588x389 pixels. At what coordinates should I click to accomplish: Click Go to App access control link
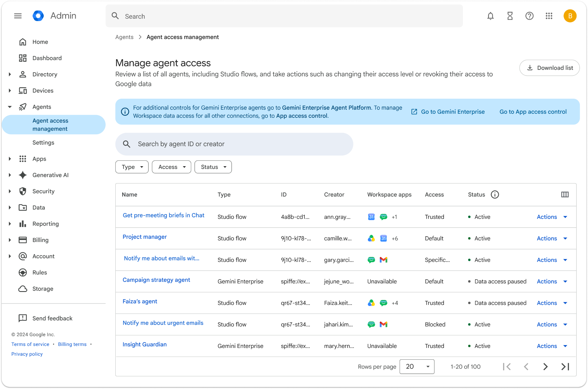pyautogui.click(x=533, y=112)
